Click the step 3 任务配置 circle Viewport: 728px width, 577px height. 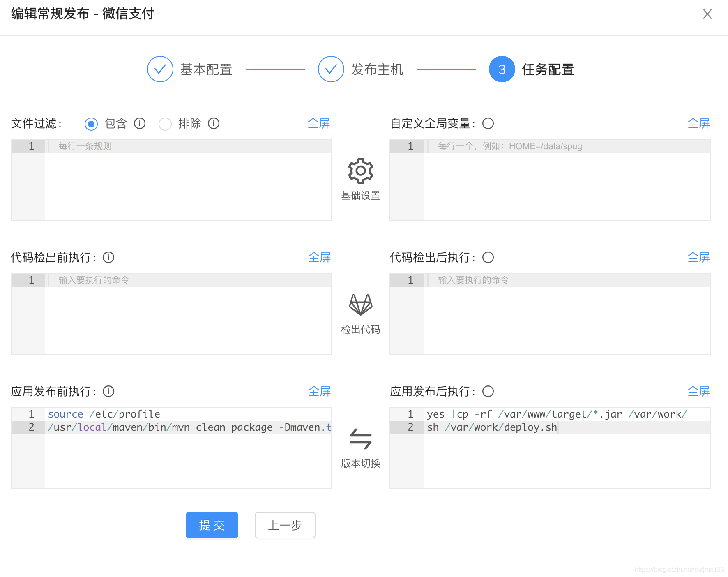click(x=502, y=69)
